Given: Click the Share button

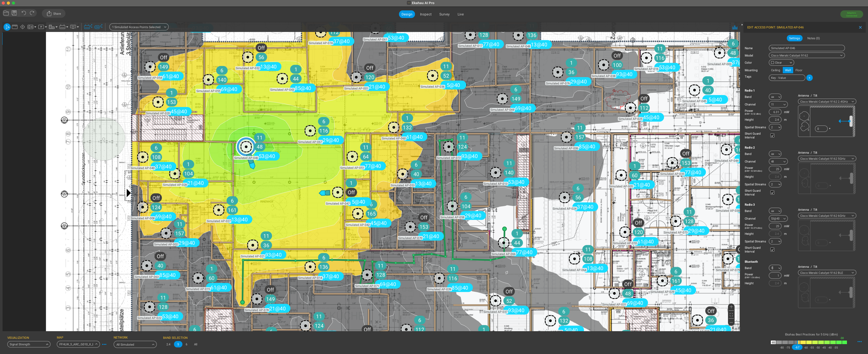Looking at the screenshot, I should click(54, 13).
